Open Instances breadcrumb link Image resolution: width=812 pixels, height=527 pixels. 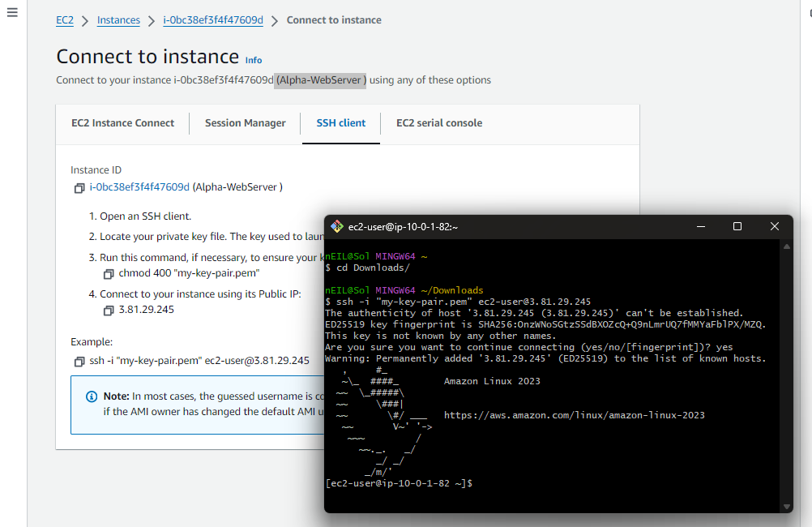click(x=118, y=20)
